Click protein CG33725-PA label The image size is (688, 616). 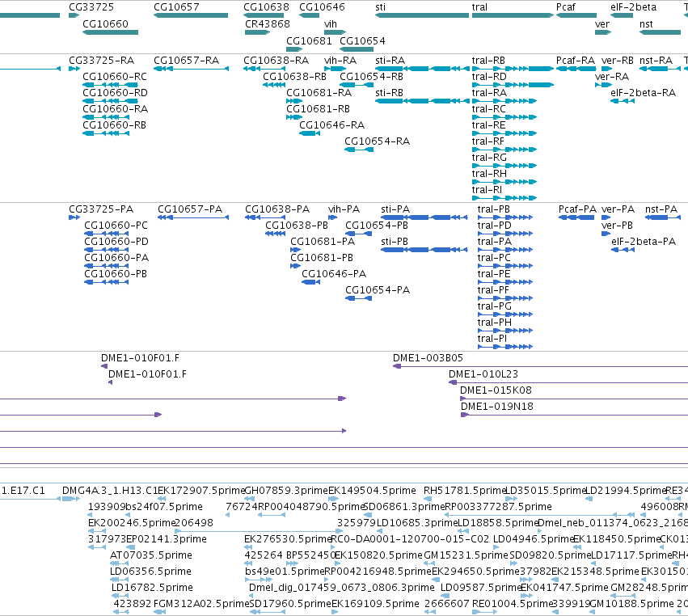[x=101, y=209]
